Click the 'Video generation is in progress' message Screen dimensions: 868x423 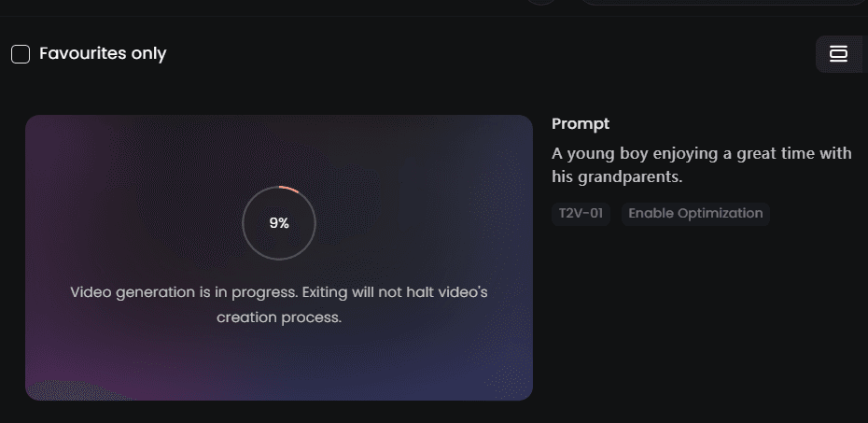tap(279, 292)
